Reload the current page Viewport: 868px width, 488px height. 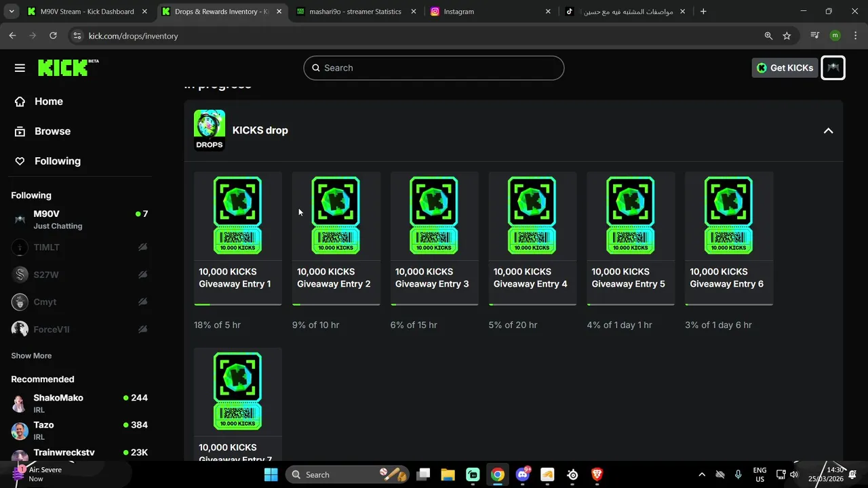pos(53,36)
